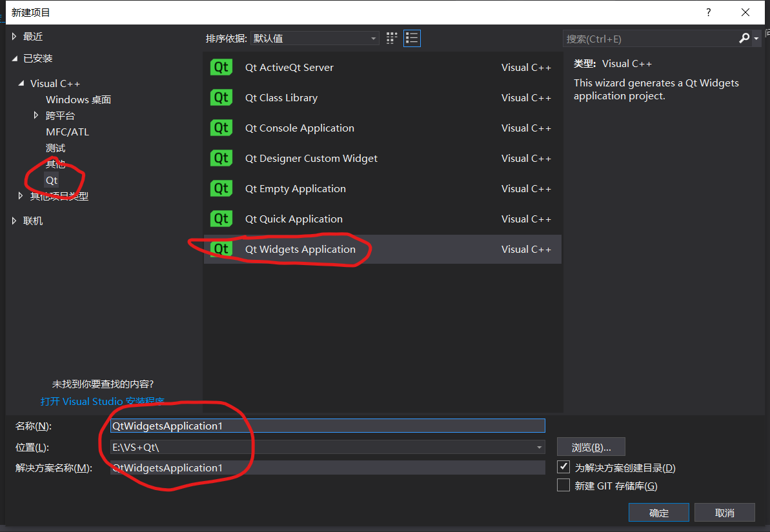Expand the 联机 tree node
The height and width of the screenshot is (532, 770).
click(x=14, y=221)
